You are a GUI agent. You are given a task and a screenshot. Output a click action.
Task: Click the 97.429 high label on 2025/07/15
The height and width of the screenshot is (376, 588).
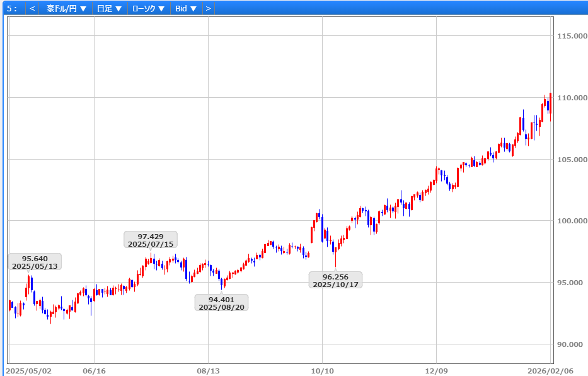[x=151, y=240]
